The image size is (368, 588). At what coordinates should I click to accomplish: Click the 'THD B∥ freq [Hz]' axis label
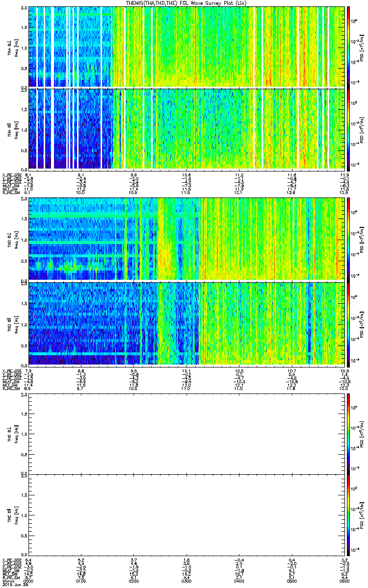13,323
